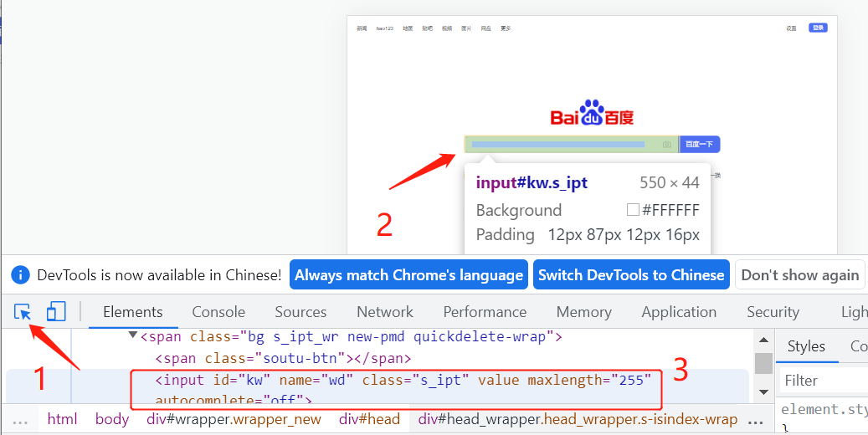Screen dimensions: 868x435
Task: Click the div#wrapper.wrapper_new breadcrumb
Action: pyautogui.click(x=234, y=419)
